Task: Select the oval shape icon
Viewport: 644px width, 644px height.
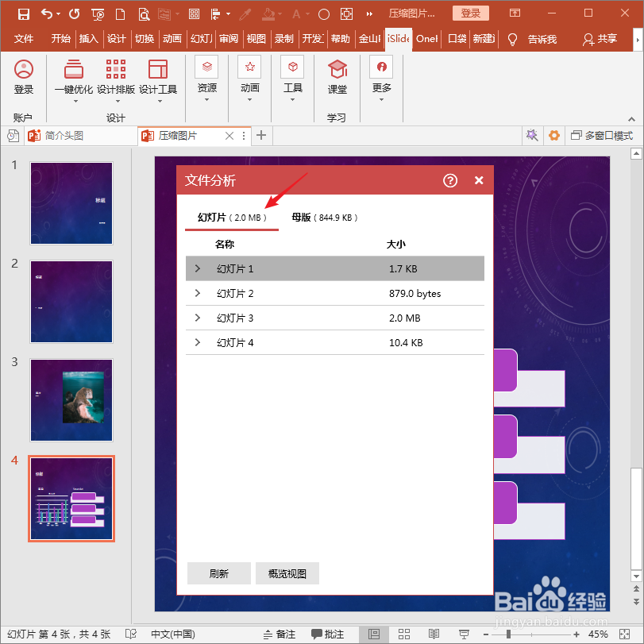Action: click(324, 15)
